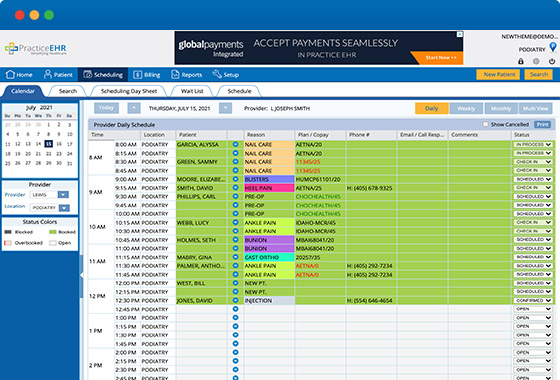Click the Print button

[542, 124]
